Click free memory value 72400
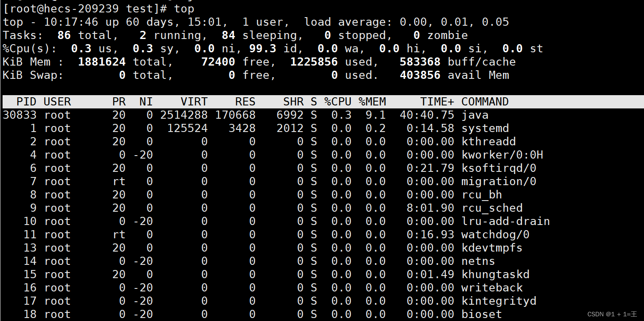The height and width of the screenshot is (321, 644). click(x=218, y=62)
